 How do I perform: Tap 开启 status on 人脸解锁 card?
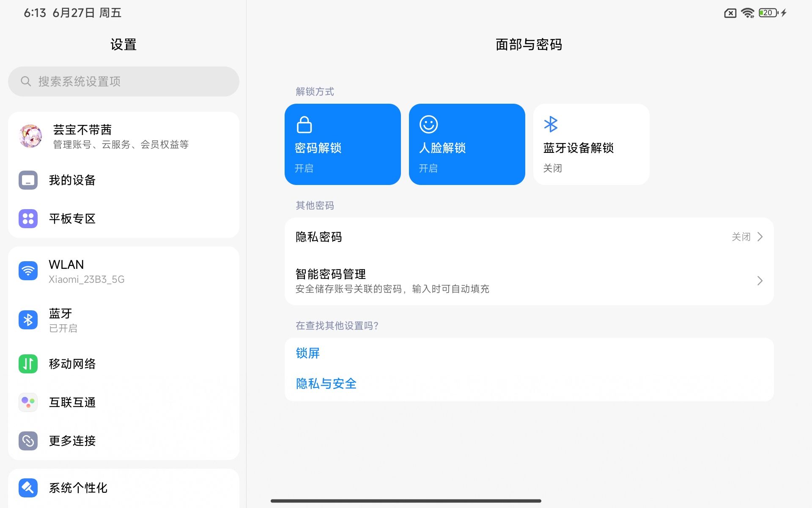tap(428, 168)
